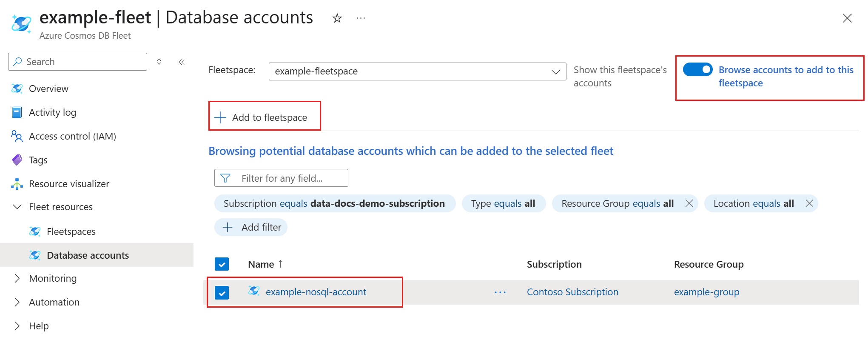
Task: Open the example-group resource group link
Action: 706,292
